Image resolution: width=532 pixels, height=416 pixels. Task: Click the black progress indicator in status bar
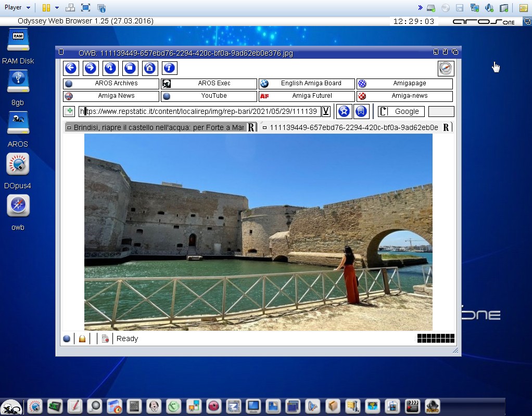click(x=436, y=339)
